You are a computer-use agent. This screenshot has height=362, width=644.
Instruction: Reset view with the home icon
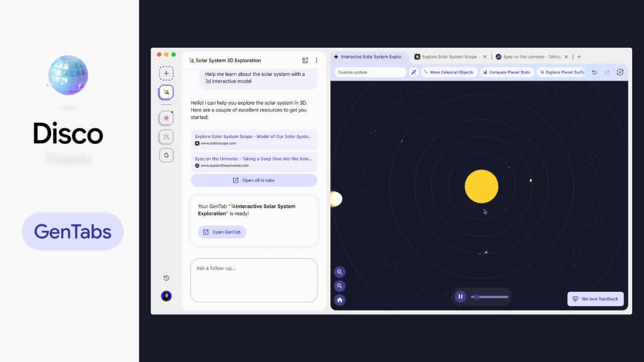pyautogui.click(x=340, y=300)
